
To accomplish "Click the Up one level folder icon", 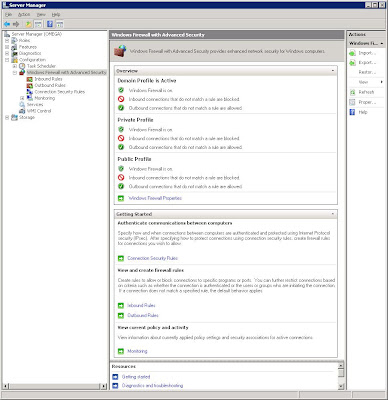I will [x=29, y=24].
